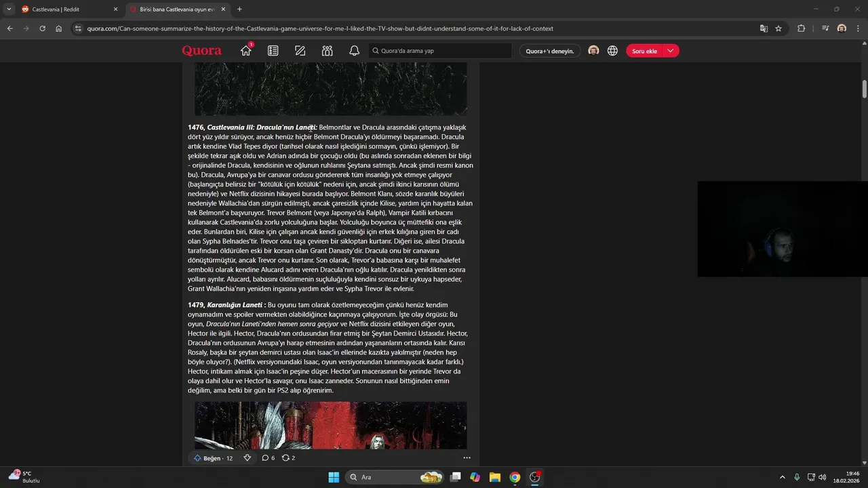Open the answer's three-dot more menu
Viewport: 868px width, 488px height.
point(467,458)
